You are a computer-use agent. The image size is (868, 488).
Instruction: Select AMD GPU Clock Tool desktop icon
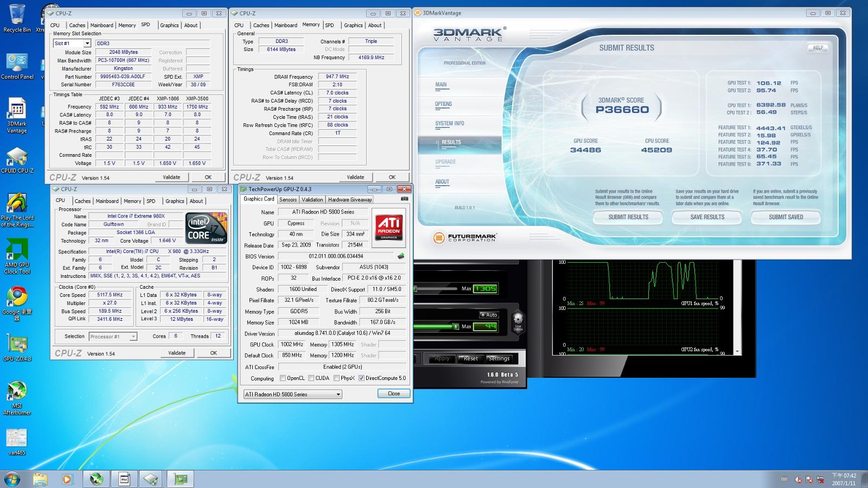17,257
